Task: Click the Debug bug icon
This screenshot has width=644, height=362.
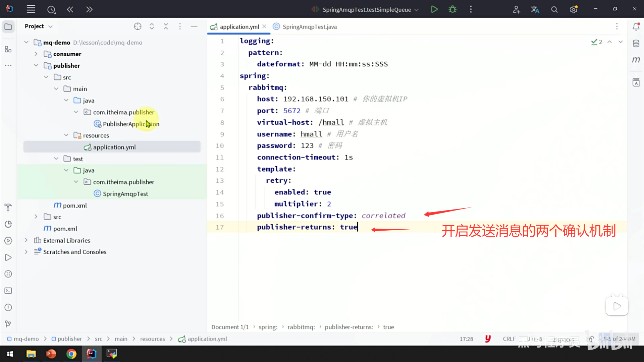Action: [452, 9]
